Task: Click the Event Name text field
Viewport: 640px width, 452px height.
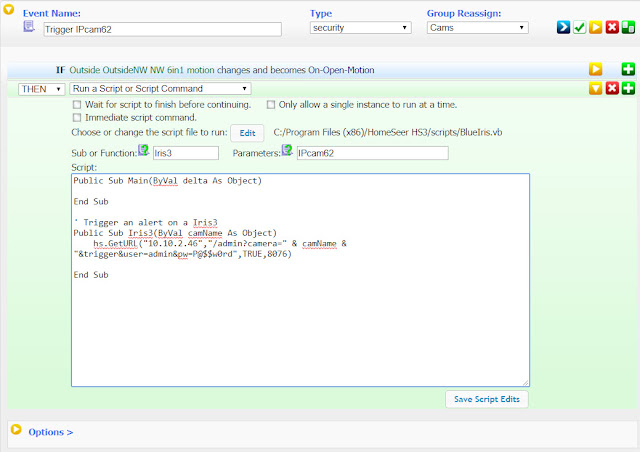Action: coord(162,29)
